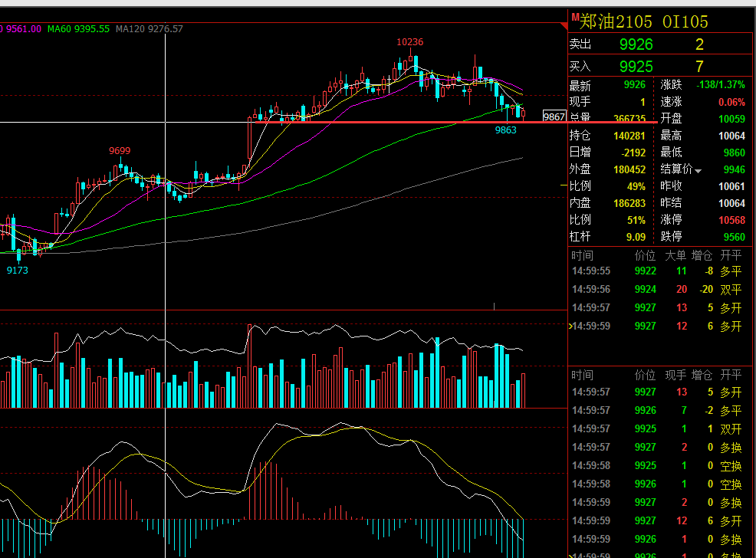Click the 卖出 ask price 9926
The width and height of the screenshot is (756, 558).
tap(636, 44)
